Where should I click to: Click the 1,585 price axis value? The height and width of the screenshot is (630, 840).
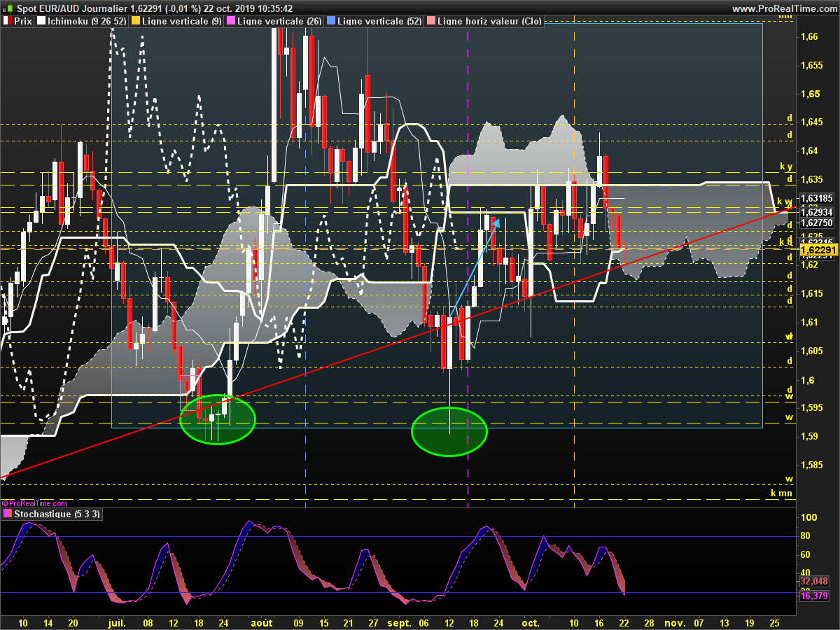point(812,465)
